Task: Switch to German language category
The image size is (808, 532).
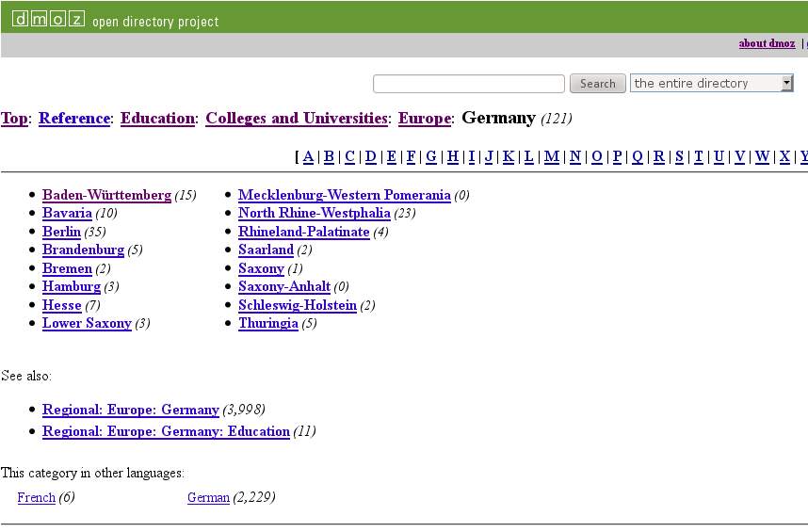Action: pos(208,498)
